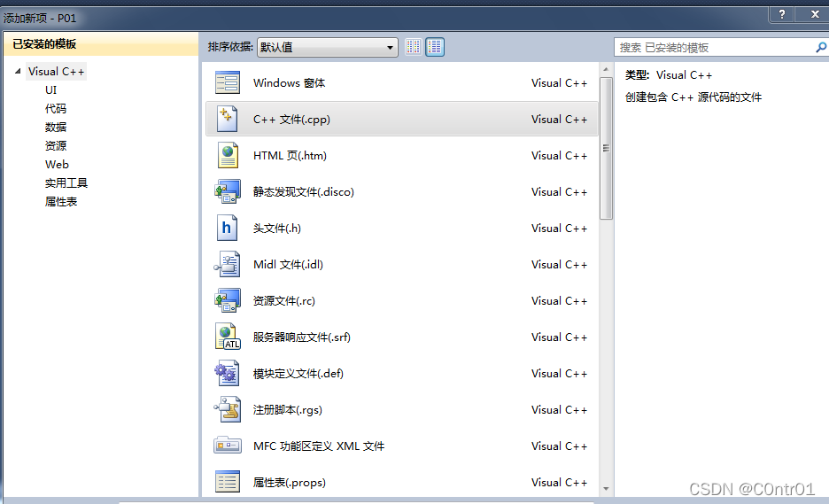Select UI category in tree

tap(50, 90)
